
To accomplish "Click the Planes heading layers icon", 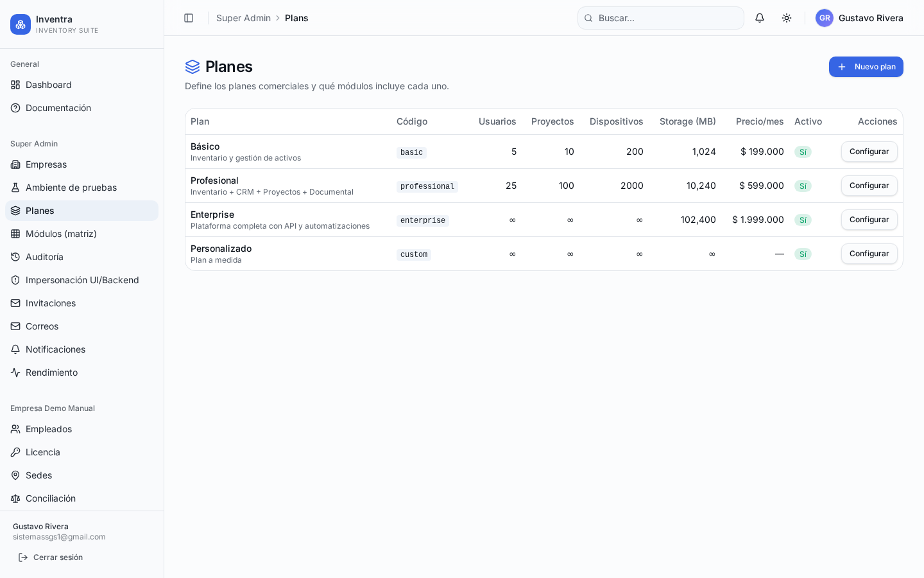I will pyautogui.click(x=193, y=67).
